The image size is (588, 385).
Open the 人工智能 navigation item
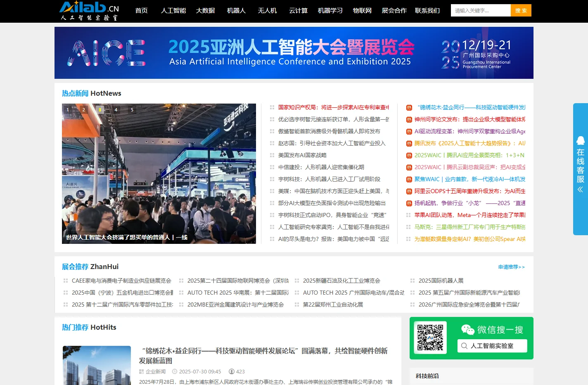pos(173,11)
